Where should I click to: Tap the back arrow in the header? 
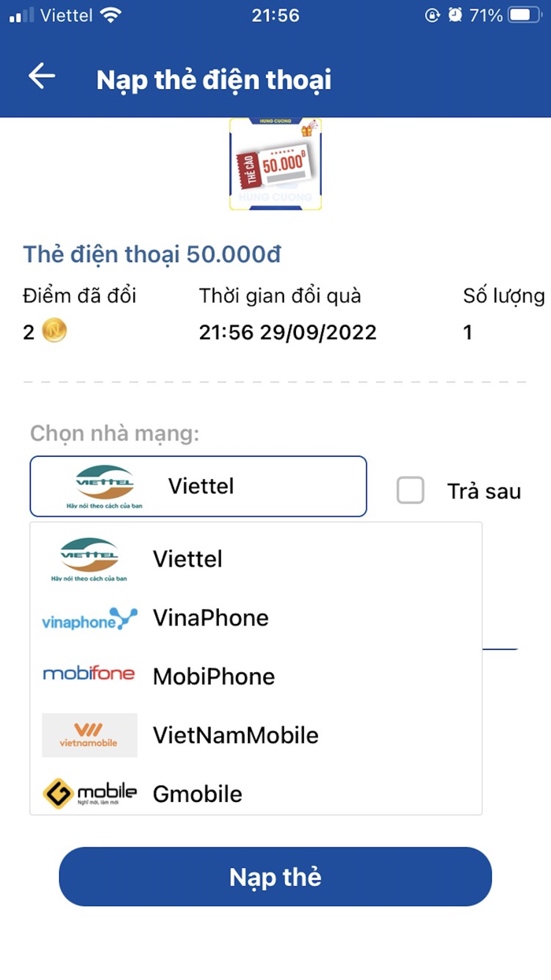click(39, 76)
